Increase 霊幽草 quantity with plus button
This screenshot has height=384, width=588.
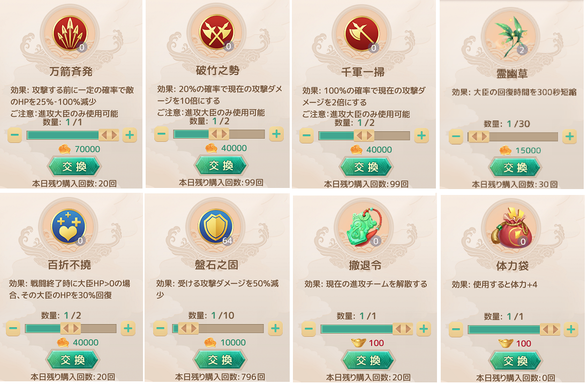tap(570, 137)
